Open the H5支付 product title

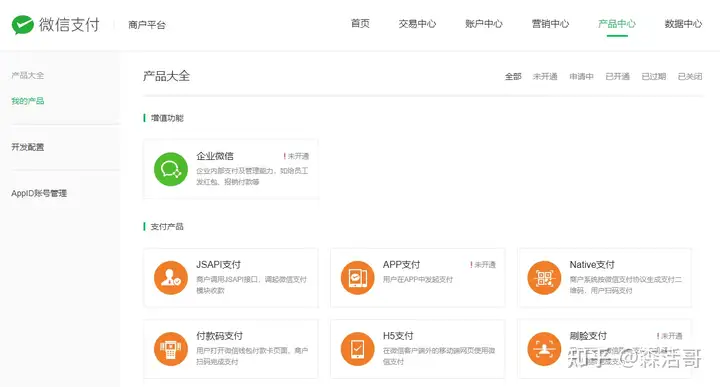(x=398, y=336)
